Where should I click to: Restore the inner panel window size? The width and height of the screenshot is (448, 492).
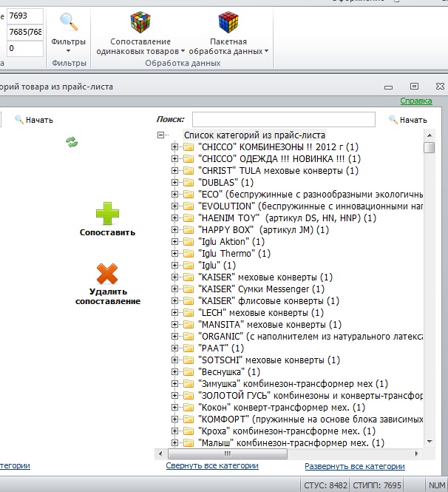(x=414, y=87)
